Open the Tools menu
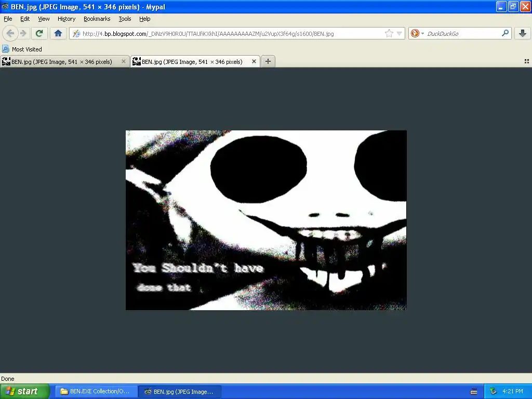Viewport: 532px width, 399px height. [125, 19]
